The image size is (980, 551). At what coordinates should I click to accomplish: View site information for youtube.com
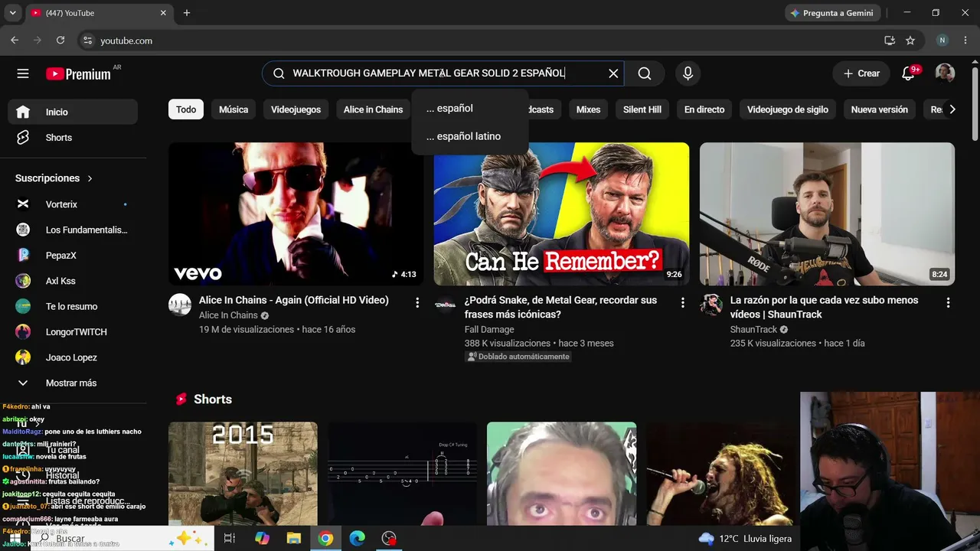87,41
